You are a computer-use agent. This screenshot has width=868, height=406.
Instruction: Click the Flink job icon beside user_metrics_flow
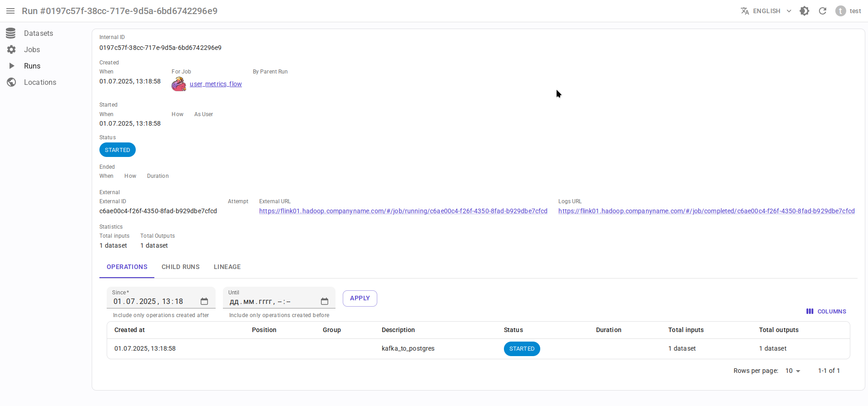179,84
